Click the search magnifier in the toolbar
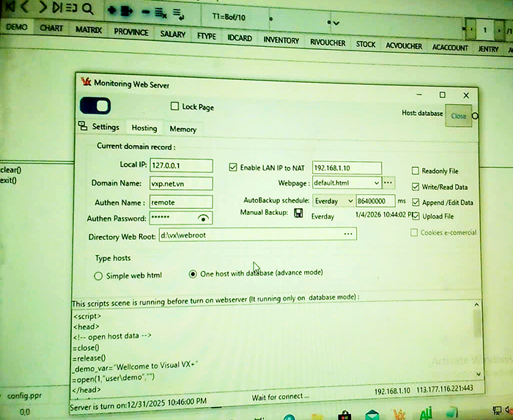Screen dimensions: 513x420 (x=87, y=9)
